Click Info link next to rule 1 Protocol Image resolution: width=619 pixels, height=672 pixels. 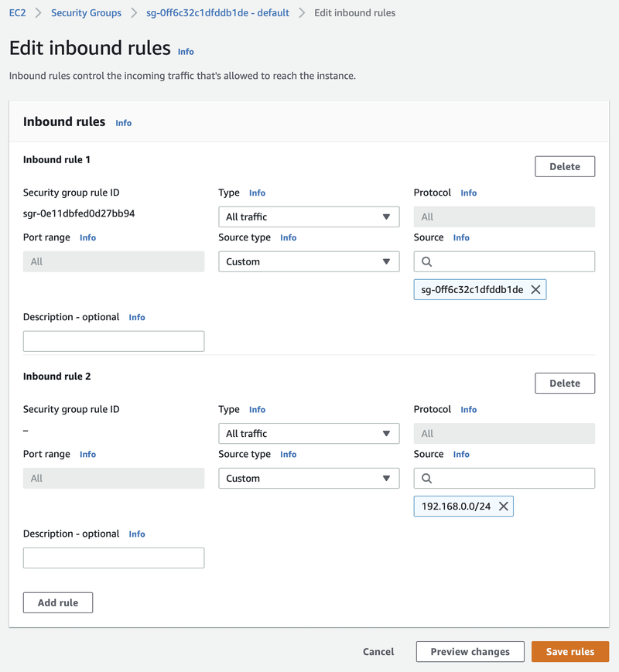coord(468,193)
